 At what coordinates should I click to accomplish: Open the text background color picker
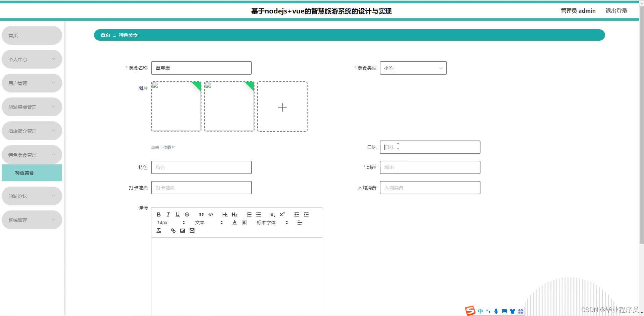(x=244, y=223)
